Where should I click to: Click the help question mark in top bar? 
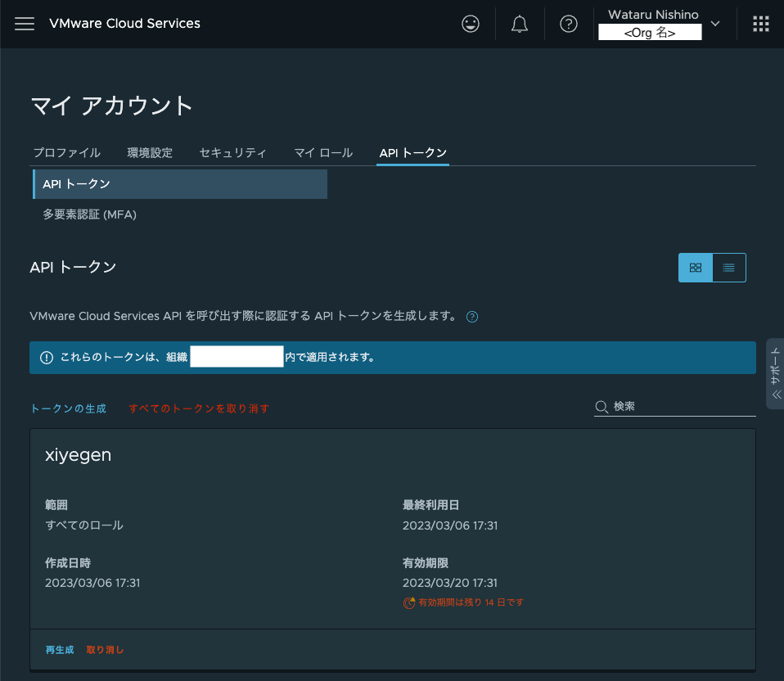click(x=568, y=23)
